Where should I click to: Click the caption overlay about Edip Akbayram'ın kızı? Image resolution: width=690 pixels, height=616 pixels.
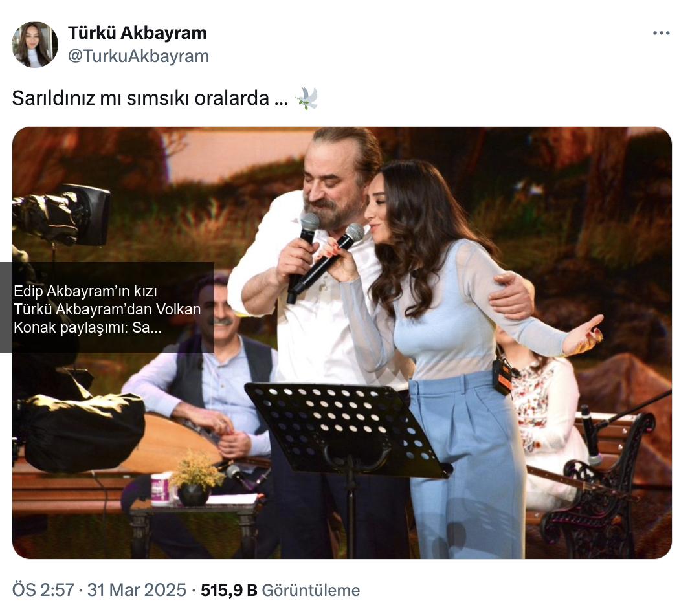pyautogui.click(x=107, y=307)
